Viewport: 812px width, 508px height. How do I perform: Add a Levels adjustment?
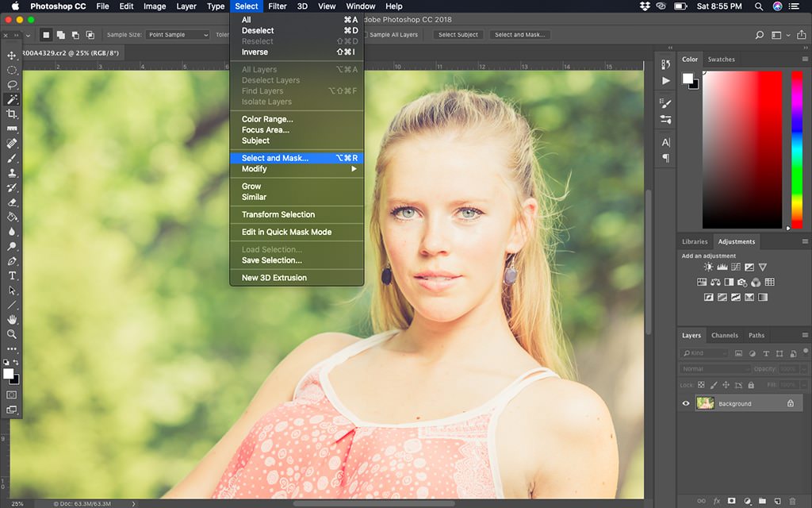pyautogui.click(x=722, y=267)
